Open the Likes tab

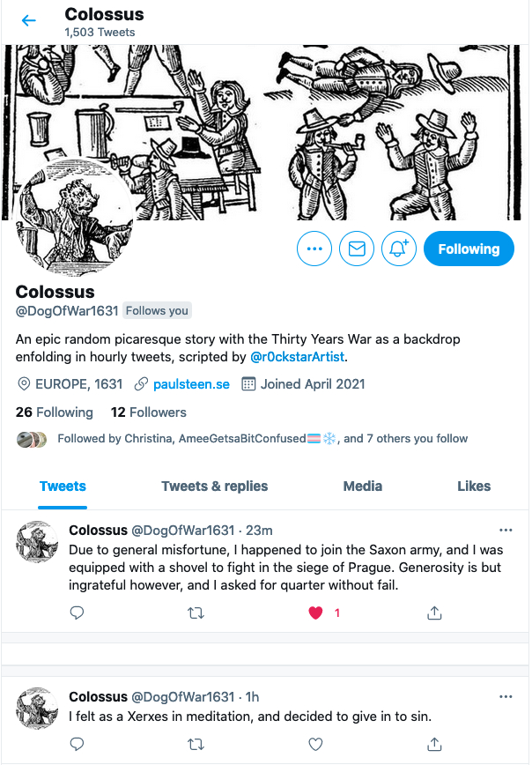click(x=474, y=486)
